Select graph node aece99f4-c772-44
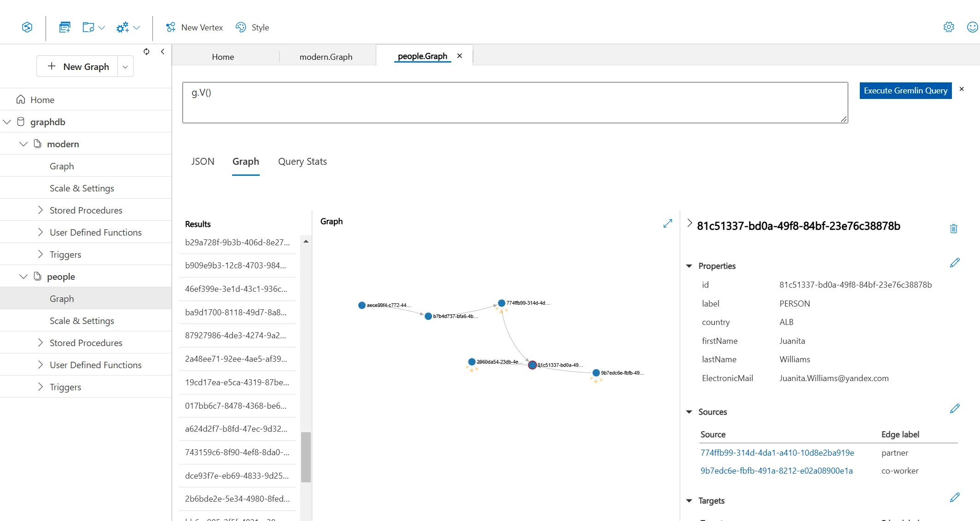This screenshot has width=980, height=521. tap(362, 305)
